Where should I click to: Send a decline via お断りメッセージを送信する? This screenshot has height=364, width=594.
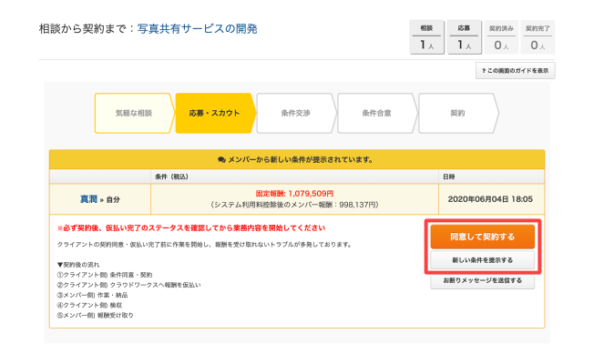(x=482, y=281)
